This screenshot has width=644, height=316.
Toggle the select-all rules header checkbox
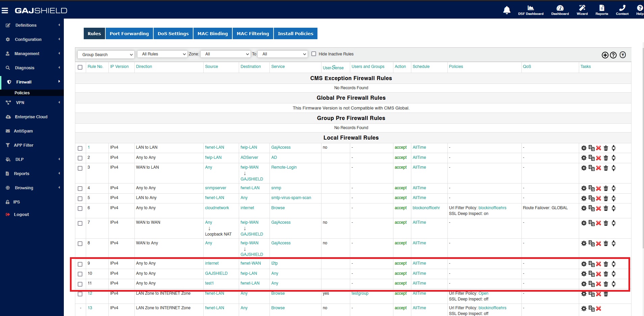80,67
